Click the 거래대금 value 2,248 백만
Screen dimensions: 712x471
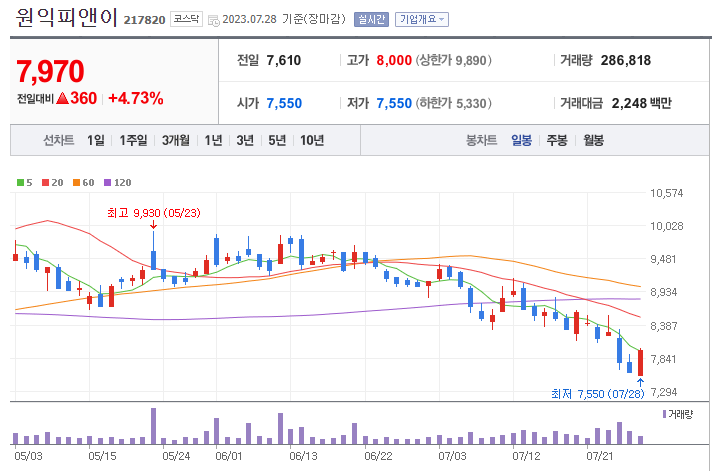641,104
